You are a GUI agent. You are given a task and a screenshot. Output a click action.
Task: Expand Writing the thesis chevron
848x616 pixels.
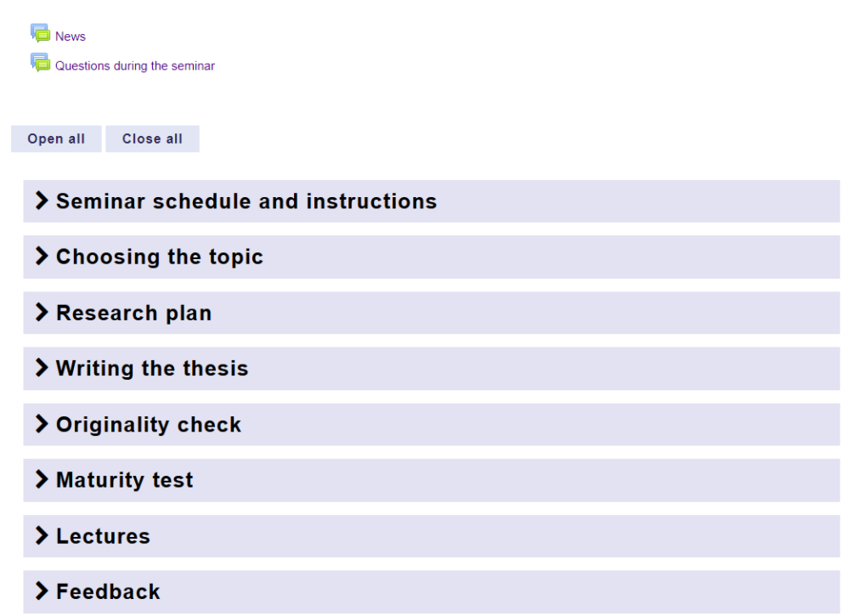click(x=40, y=369)
